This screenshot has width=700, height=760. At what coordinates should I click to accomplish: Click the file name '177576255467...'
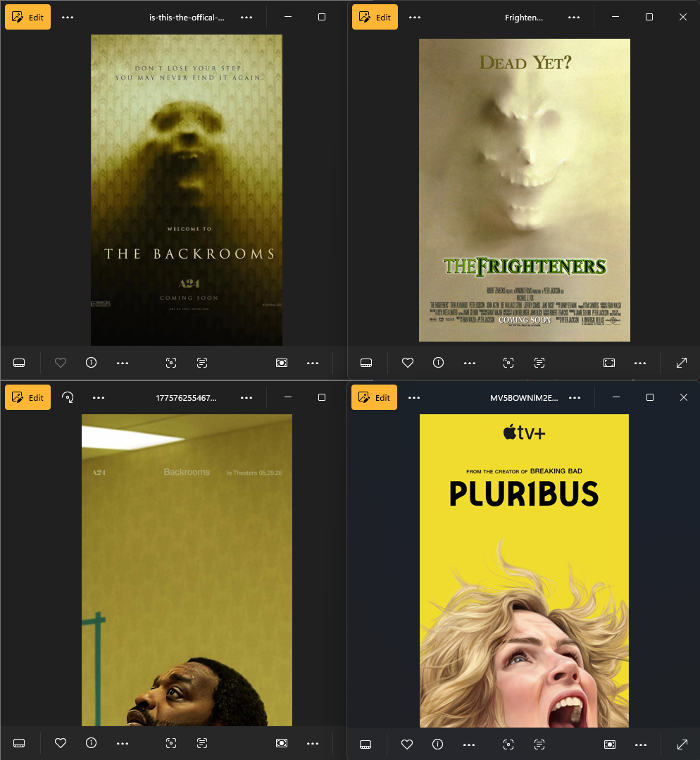(x=186, y=398)
